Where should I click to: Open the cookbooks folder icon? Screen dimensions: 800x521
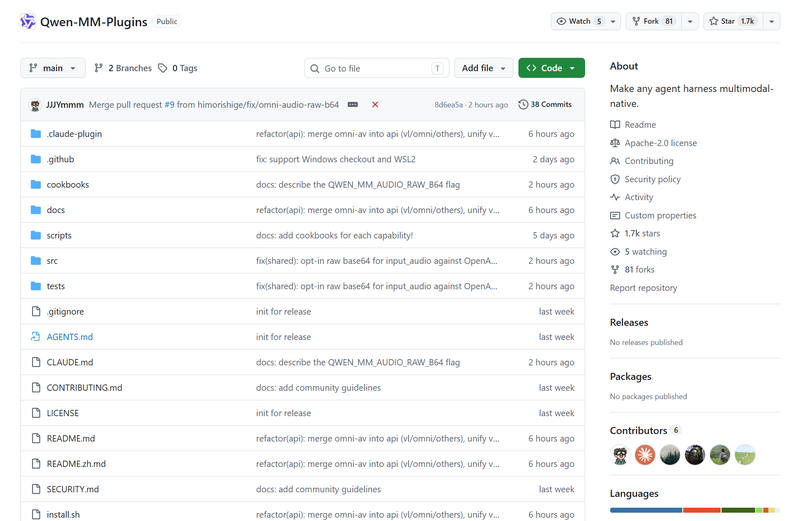point(36,184)
